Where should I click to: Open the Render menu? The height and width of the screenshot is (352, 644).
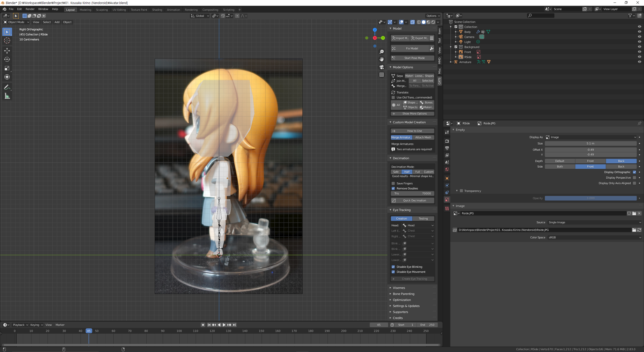coord(30,9)
